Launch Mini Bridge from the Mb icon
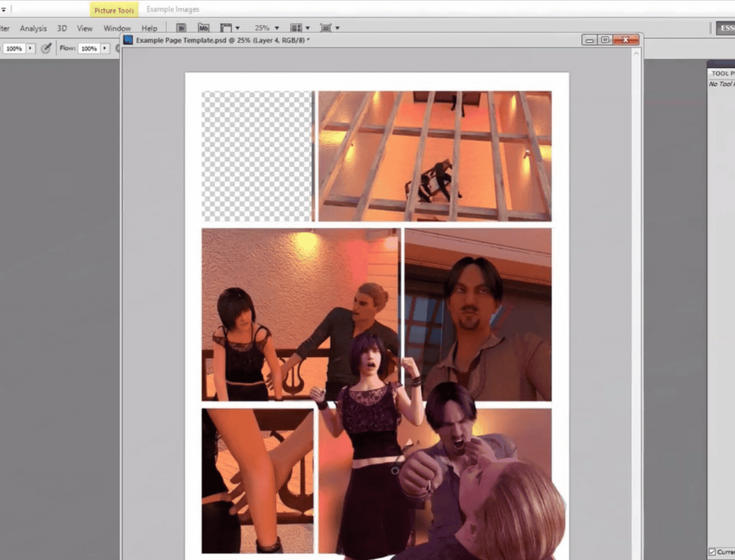Screen dimensions: 735x560 [x=203, y=28]
